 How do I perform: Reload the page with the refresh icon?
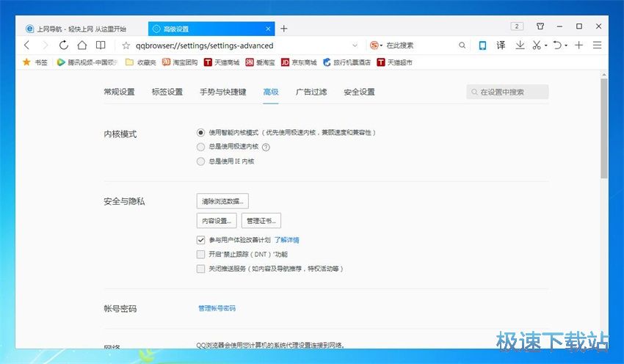64,45
